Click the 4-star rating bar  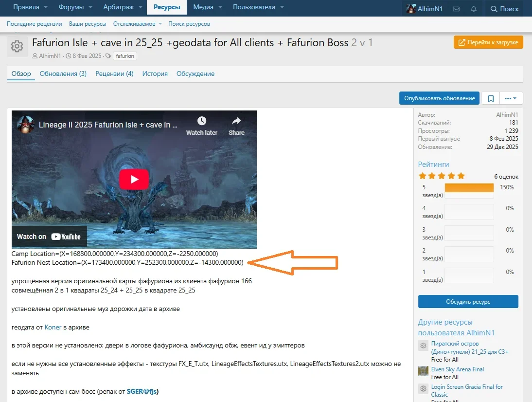[469, 212]
